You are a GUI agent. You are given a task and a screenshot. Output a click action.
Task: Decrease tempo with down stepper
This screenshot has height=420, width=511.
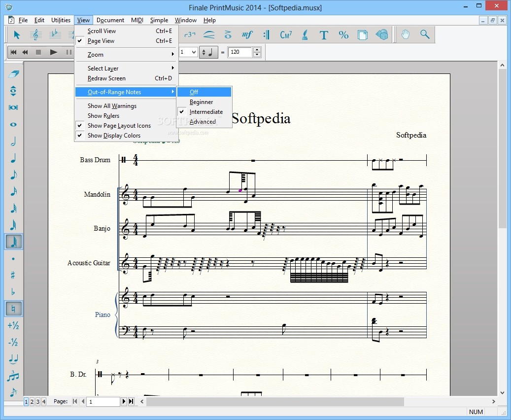257,54
